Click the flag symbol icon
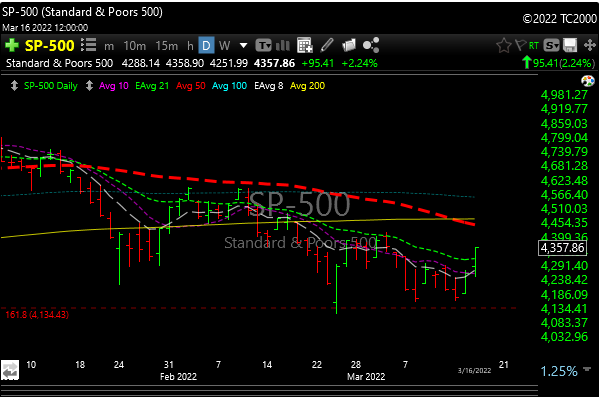The image size is (599, 397). [520, 45]
